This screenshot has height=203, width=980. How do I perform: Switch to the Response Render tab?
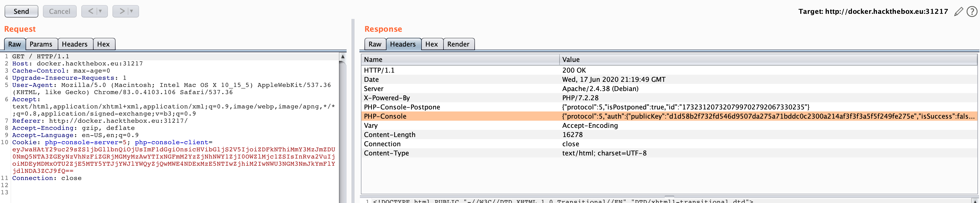click(458, 44)
